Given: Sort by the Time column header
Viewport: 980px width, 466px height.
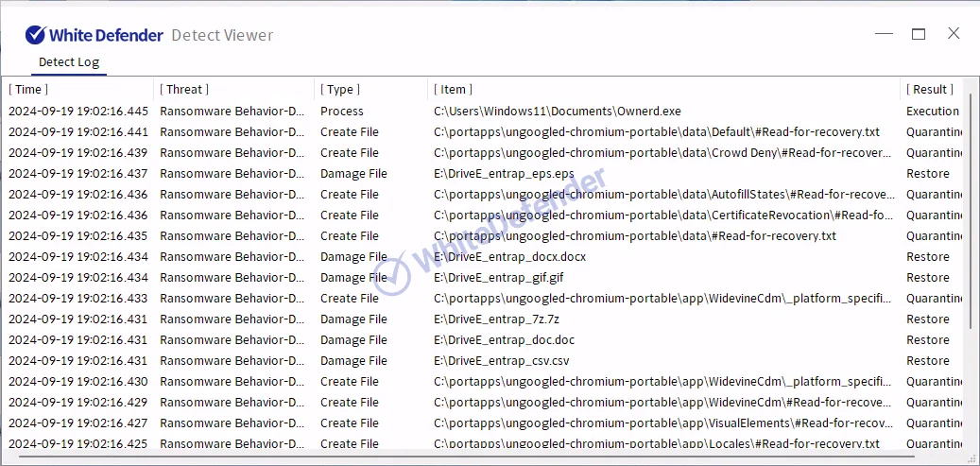Looking at the screenshot, I should 29,89.
